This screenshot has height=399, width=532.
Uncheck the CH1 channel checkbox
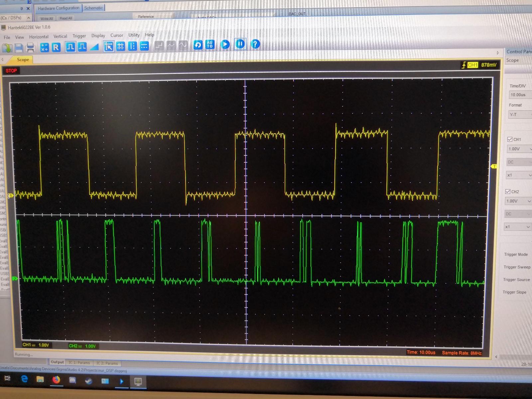pyautogui.click(x=510, y=139)
